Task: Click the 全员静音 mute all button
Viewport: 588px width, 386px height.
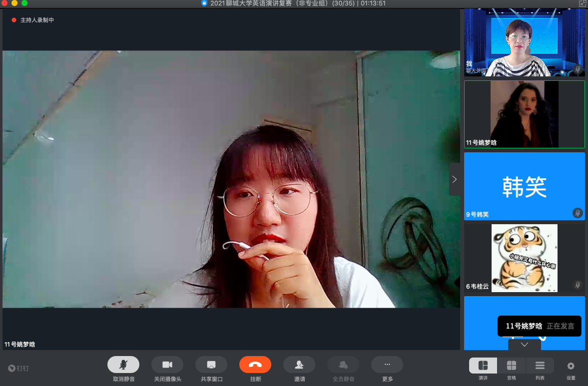Action: pos(343,365)
